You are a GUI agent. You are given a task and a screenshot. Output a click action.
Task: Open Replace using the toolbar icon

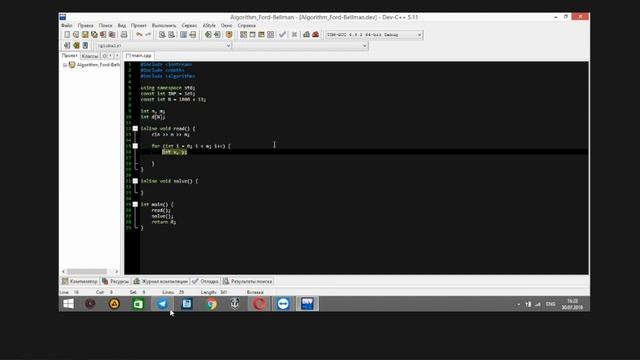point(171,35)
